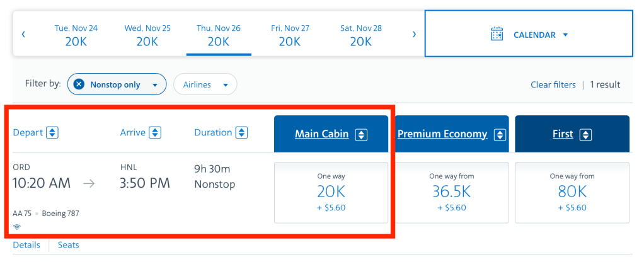
Task: Sort flights by Depart time
Action: pyautogui.click(x=53, y=133)
